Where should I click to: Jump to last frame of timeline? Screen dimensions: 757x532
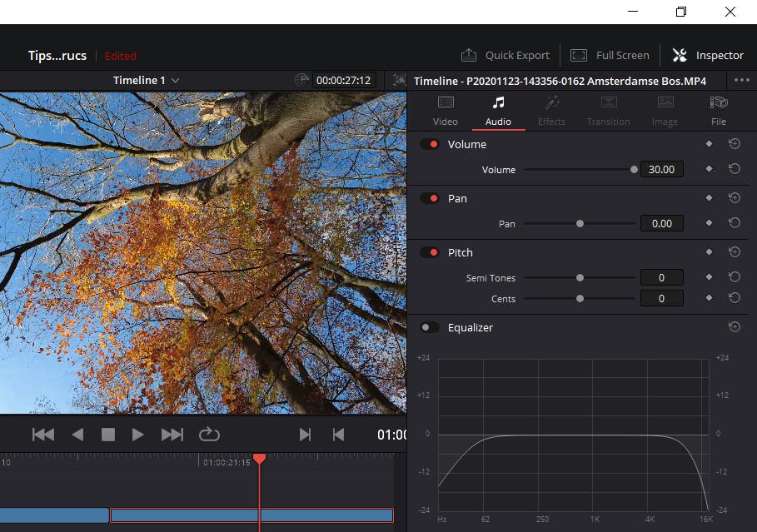[172, 435]
